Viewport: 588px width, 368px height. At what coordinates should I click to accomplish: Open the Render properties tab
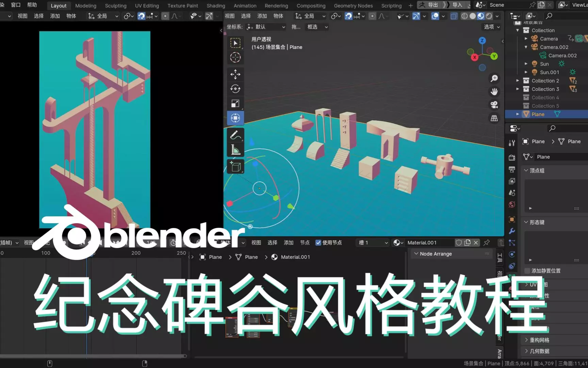coord(512,157)
